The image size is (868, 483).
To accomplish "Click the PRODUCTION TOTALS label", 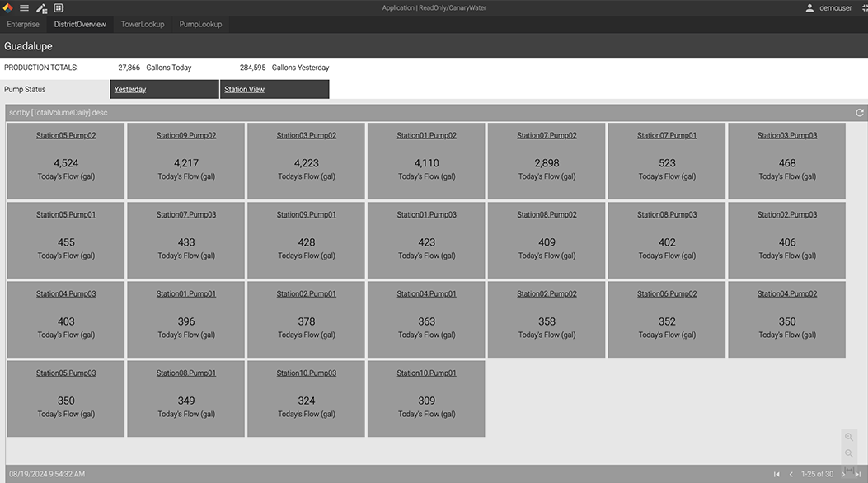I will pos(41,68).
